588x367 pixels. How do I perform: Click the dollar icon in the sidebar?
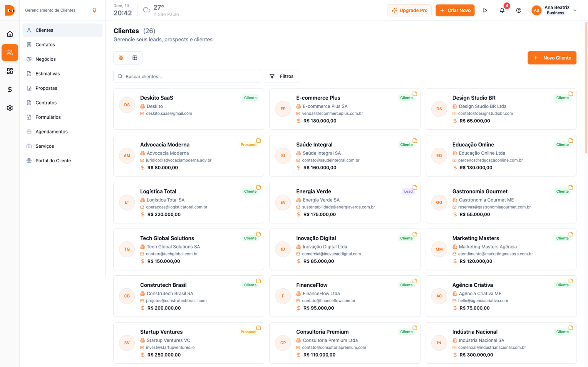point(10,89)
